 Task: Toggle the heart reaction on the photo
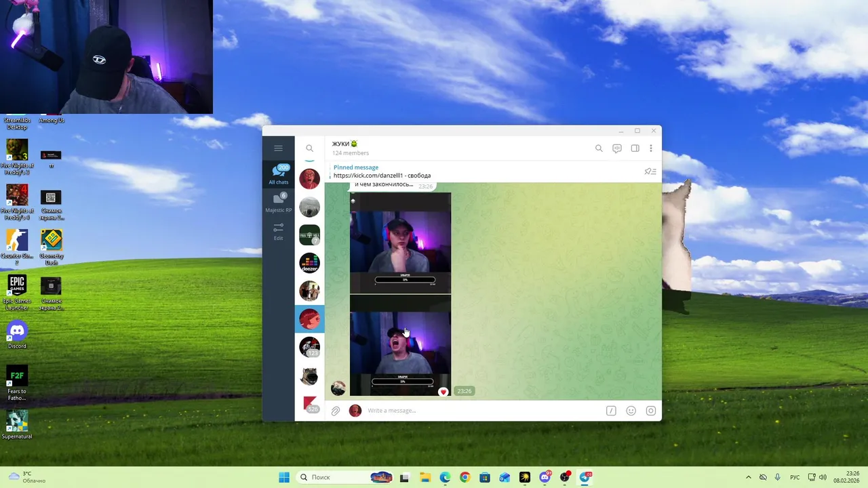point(443,392)
